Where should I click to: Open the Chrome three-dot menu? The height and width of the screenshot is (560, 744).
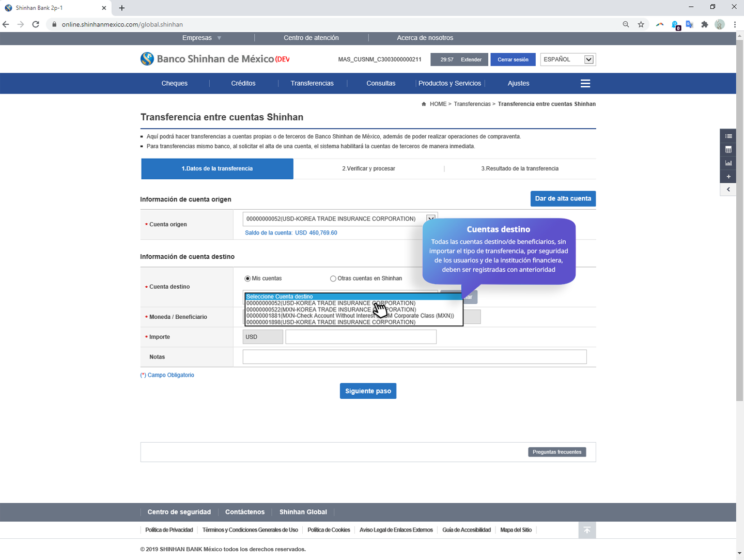coord(735,24)
